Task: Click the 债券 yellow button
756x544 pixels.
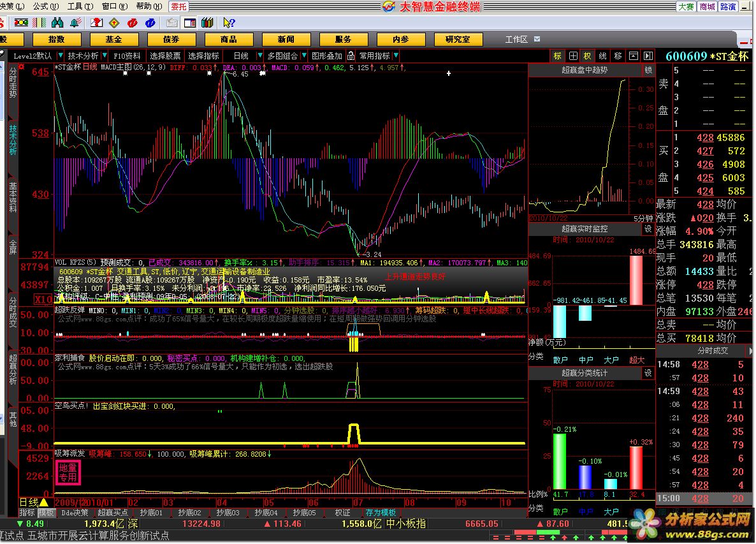Action: click(x=171, y=39)
